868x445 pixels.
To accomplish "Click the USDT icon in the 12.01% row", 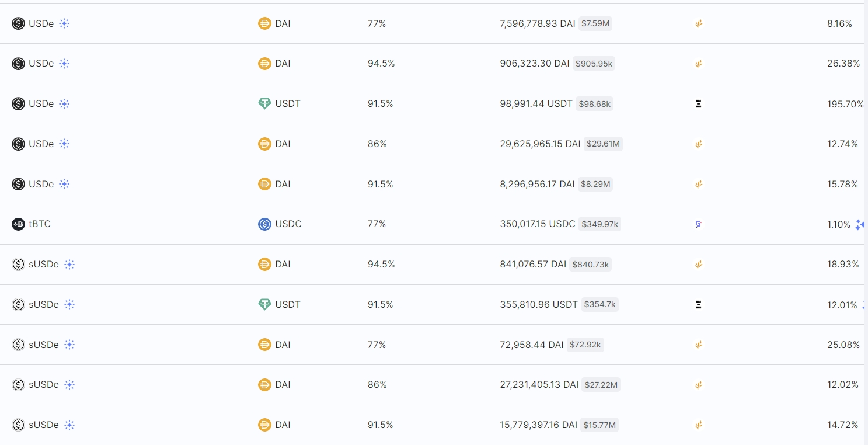I will point(264,305).
